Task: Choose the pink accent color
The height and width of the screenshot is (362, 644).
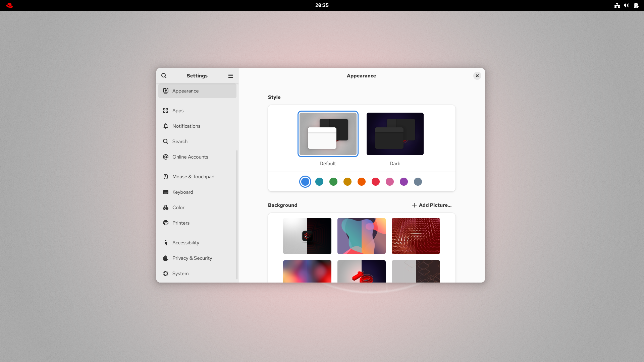Action: [390, 182]
